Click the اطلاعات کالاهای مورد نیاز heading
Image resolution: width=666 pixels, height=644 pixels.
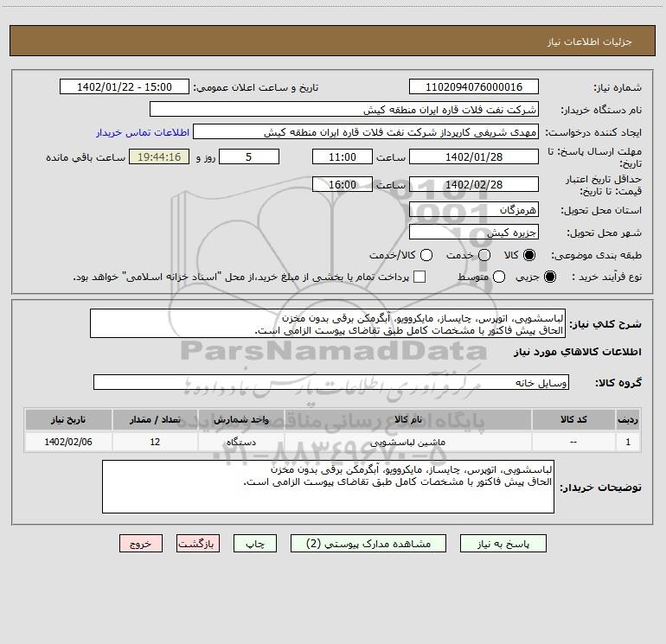click(577, 352)
